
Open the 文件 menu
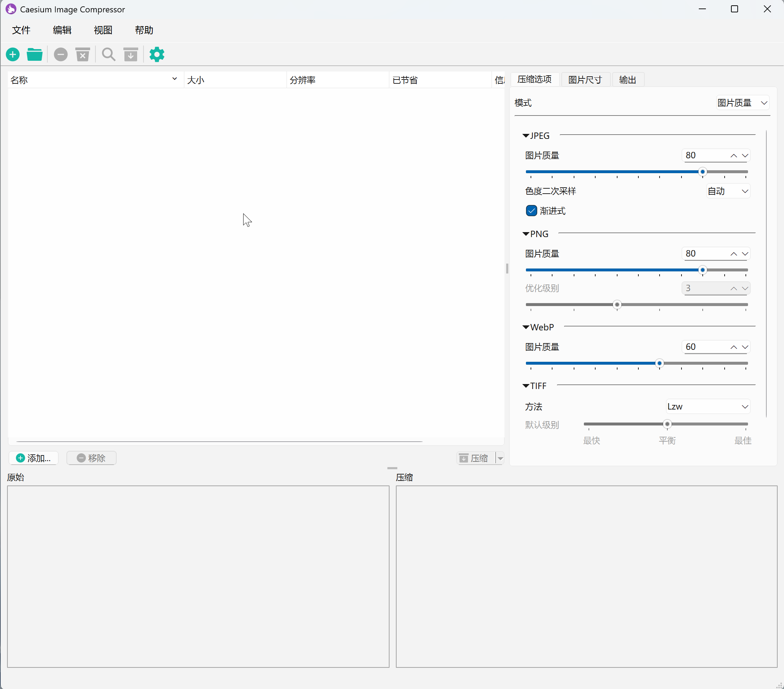point(21,30)
